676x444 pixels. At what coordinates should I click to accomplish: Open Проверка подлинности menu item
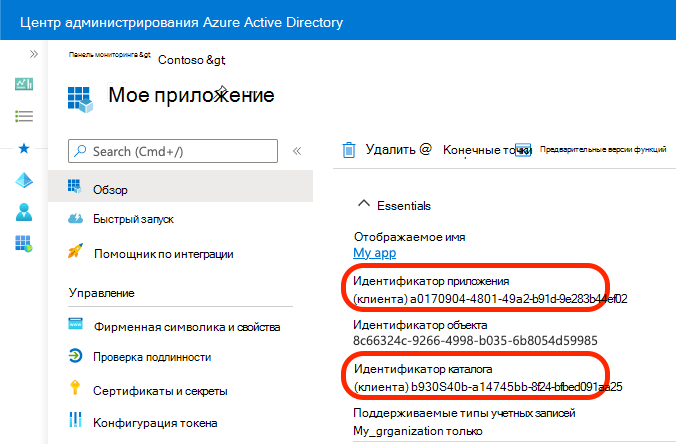click(152, 357)
